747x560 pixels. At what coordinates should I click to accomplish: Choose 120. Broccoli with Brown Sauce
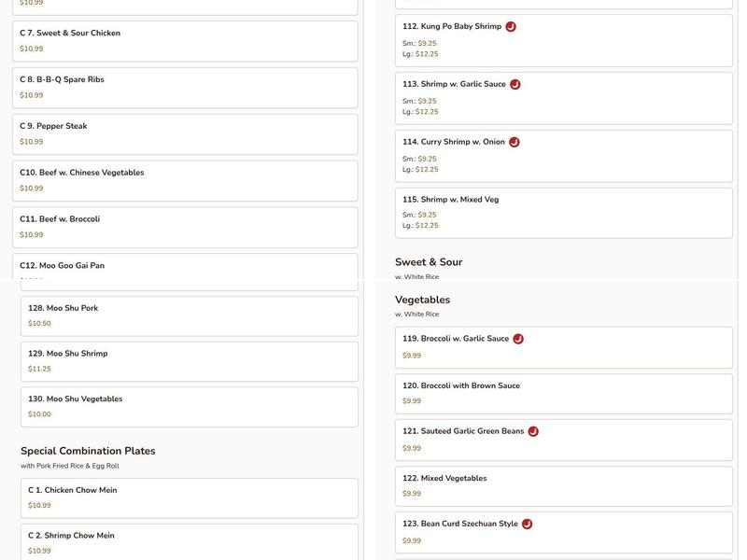pyautogui.click(x=564, y=393)
